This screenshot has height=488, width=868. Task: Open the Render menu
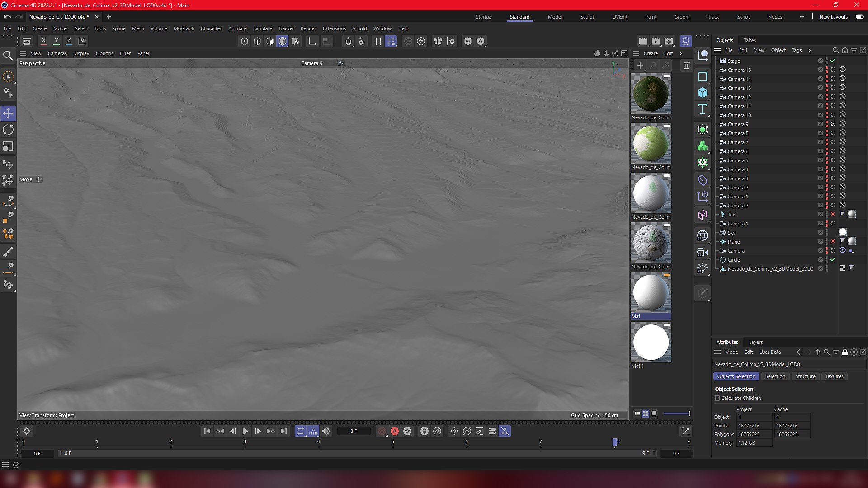point(308,28)
